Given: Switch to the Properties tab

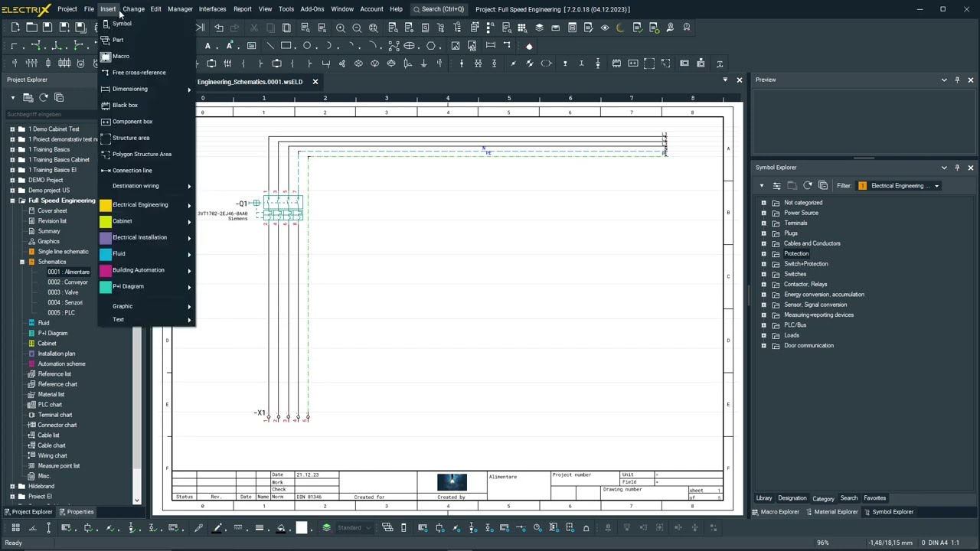Looking at the screenshot, I should point(75,512).
